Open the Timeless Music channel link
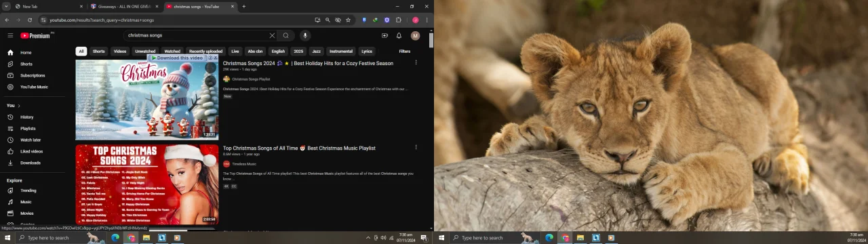The width and height of the screenshot is (868, 244). tap(243, 164)
